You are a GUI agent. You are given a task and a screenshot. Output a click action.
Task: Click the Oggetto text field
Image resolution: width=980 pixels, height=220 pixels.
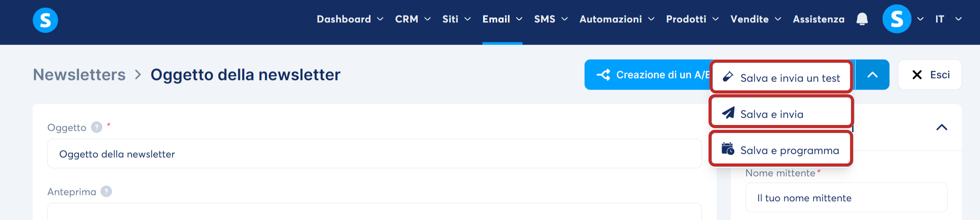[x=374, y=153]
